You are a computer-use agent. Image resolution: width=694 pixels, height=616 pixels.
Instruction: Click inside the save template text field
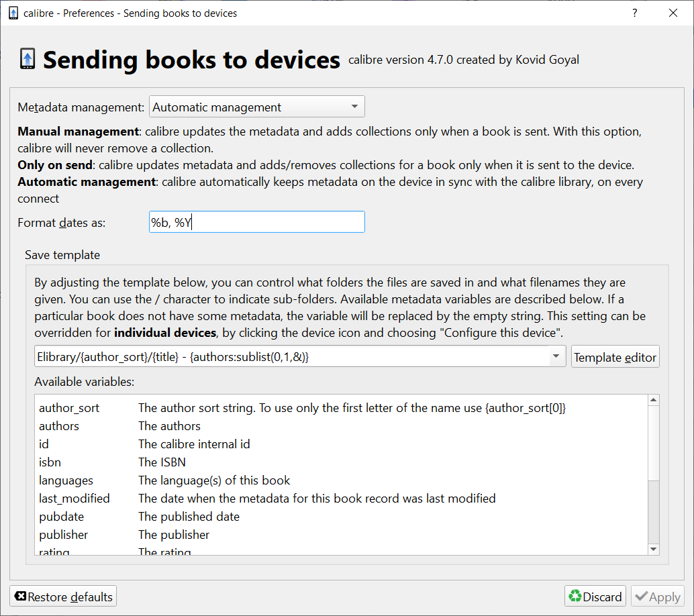292,357
